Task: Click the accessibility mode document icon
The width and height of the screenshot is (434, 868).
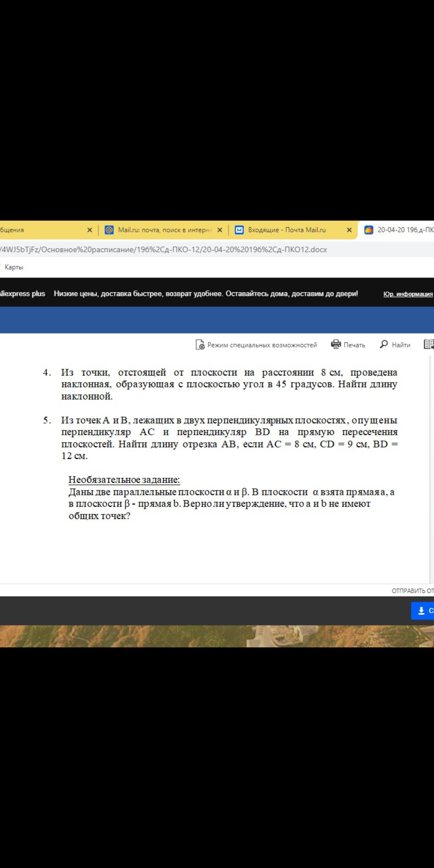Action: click(200, 345)
